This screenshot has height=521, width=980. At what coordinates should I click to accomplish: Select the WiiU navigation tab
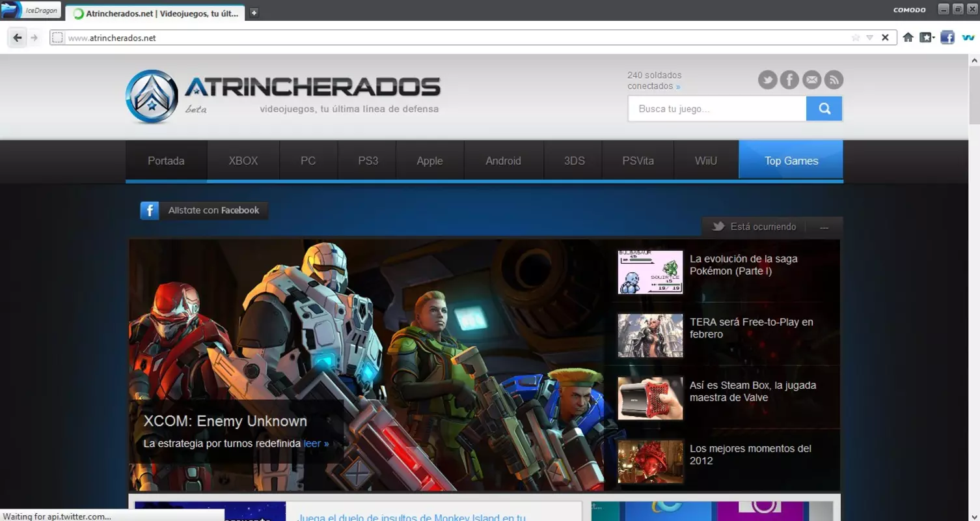[706, 161]
